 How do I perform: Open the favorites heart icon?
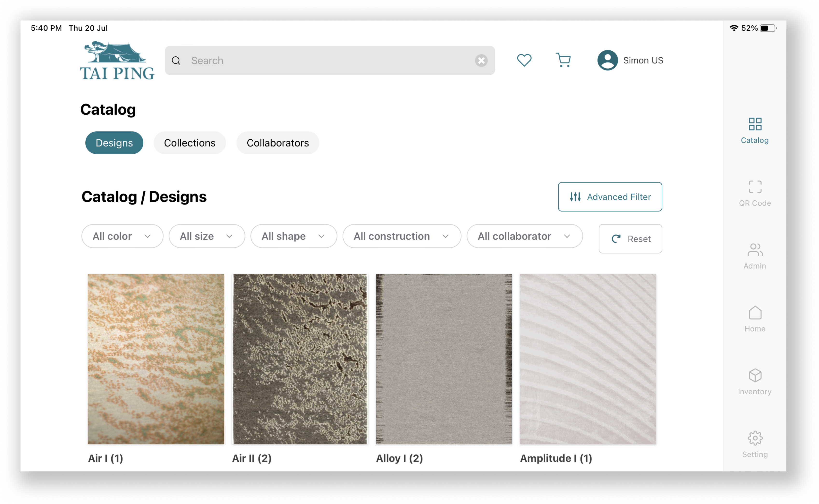click(x=524, y=60)
